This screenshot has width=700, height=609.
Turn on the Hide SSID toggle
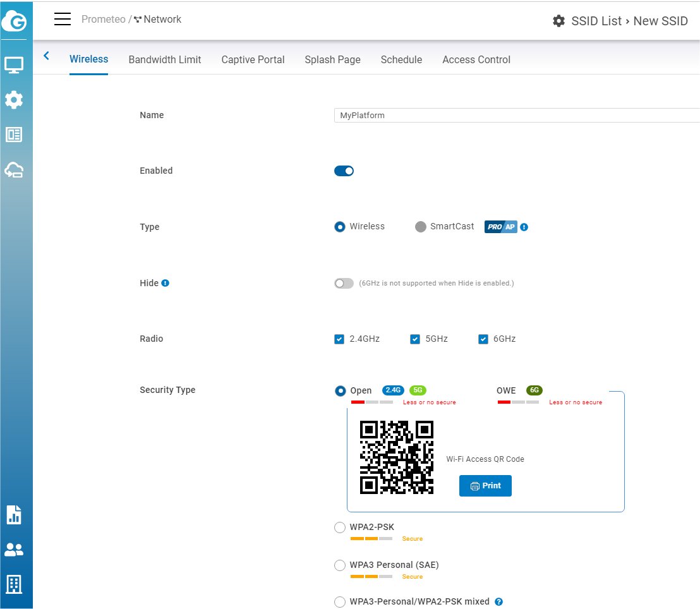[344, 284]
